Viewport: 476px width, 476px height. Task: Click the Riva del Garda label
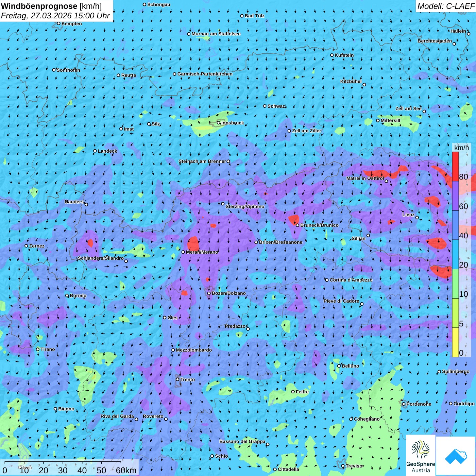[117, 416]
